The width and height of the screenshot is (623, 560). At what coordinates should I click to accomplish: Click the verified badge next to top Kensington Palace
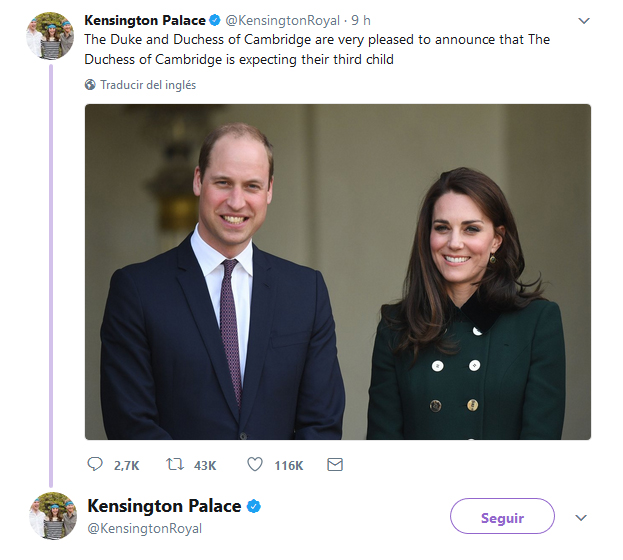click(x=215, y=20)
